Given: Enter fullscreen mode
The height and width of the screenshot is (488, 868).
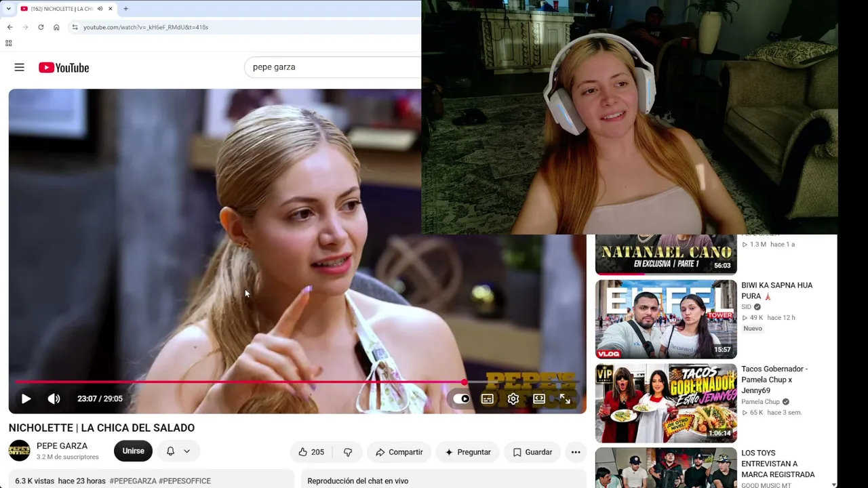Looking at the screenshot, I should pos(565,399).
